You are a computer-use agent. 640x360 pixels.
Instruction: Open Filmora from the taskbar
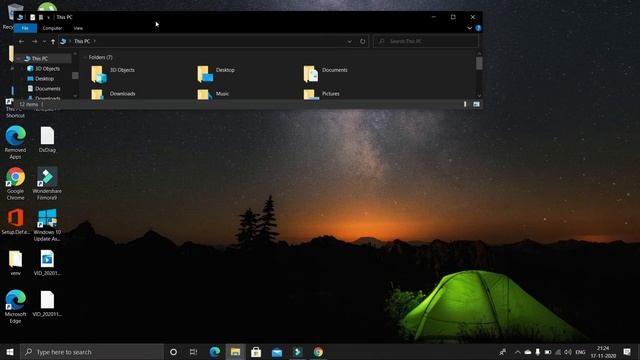[298, 352]
